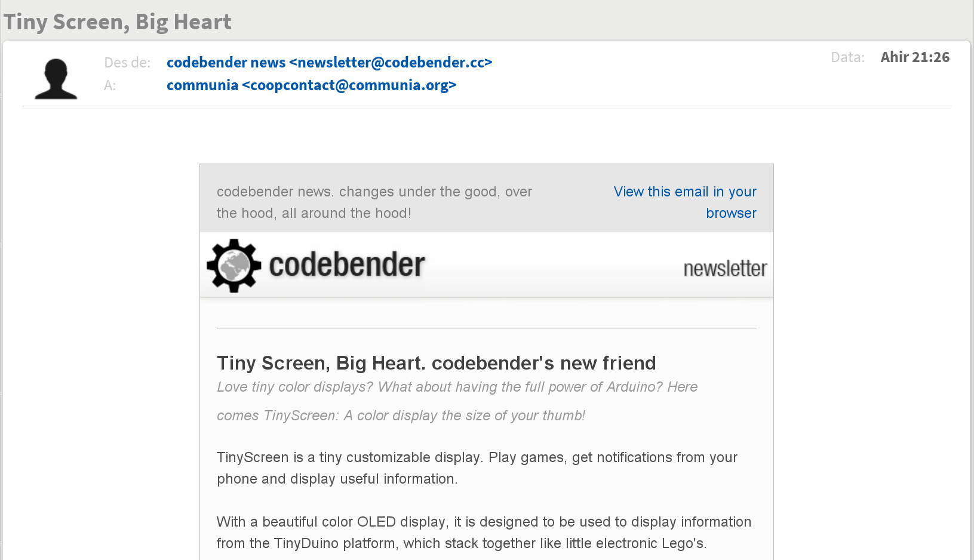Click the sender contact avatar silhouette

[x=56, y=78]
